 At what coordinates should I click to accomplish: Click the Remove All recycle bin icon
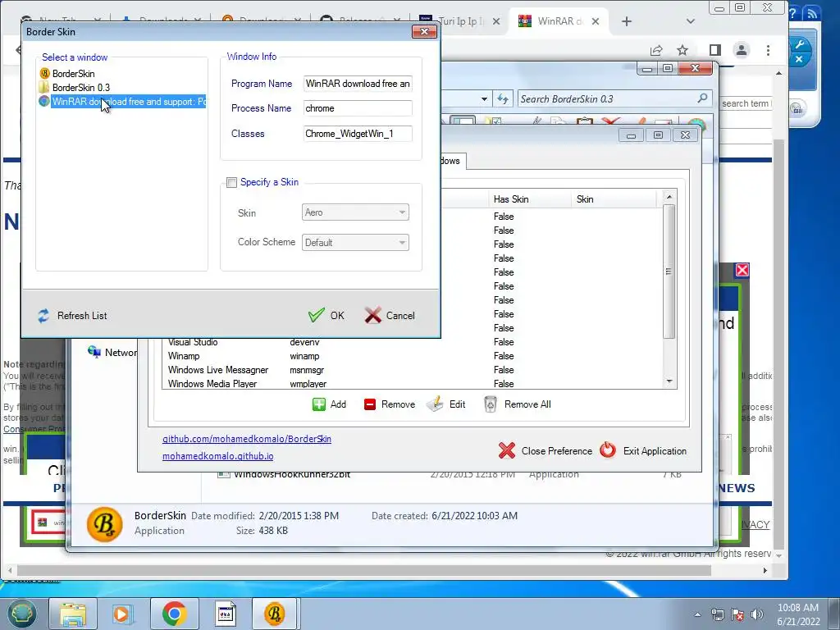(491, 404)
